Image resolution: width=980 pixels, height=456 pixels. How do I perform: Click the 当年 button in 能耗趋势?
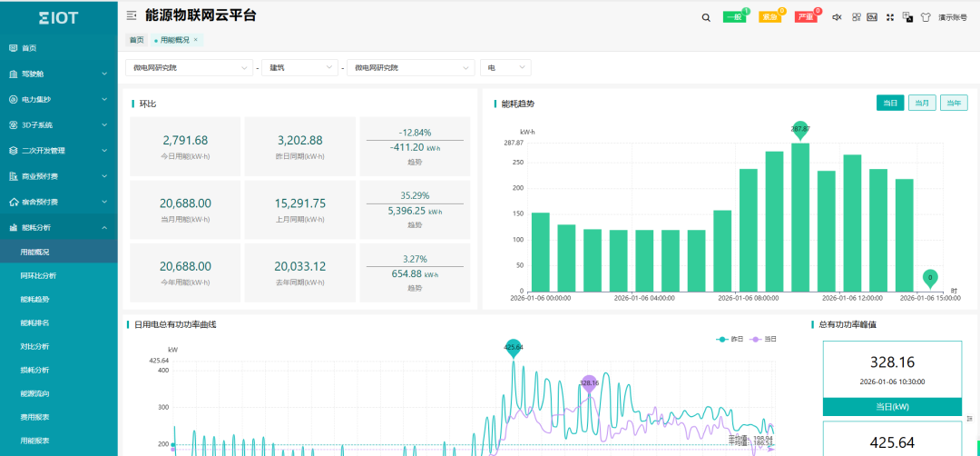954,103
